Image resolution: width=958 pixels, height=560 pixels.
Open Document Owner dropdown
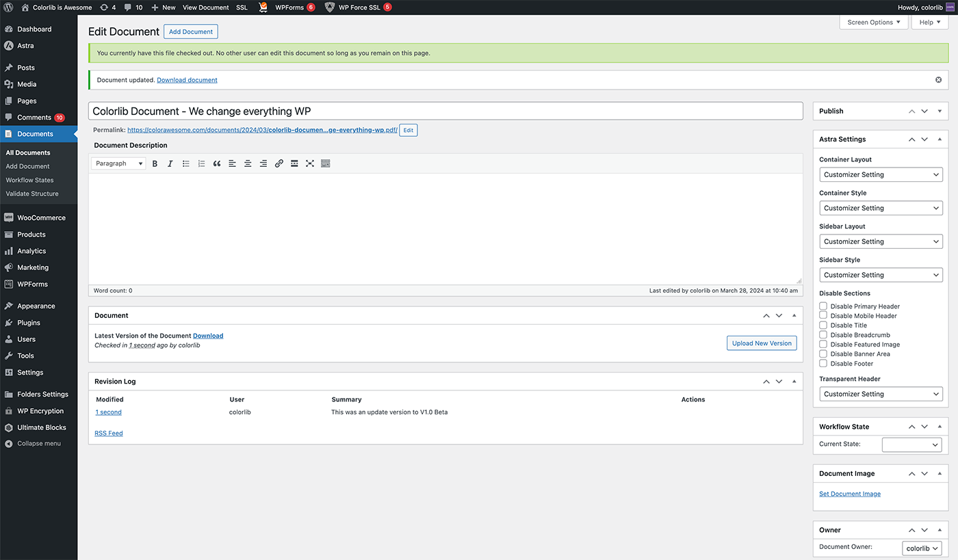pos(922,548)
